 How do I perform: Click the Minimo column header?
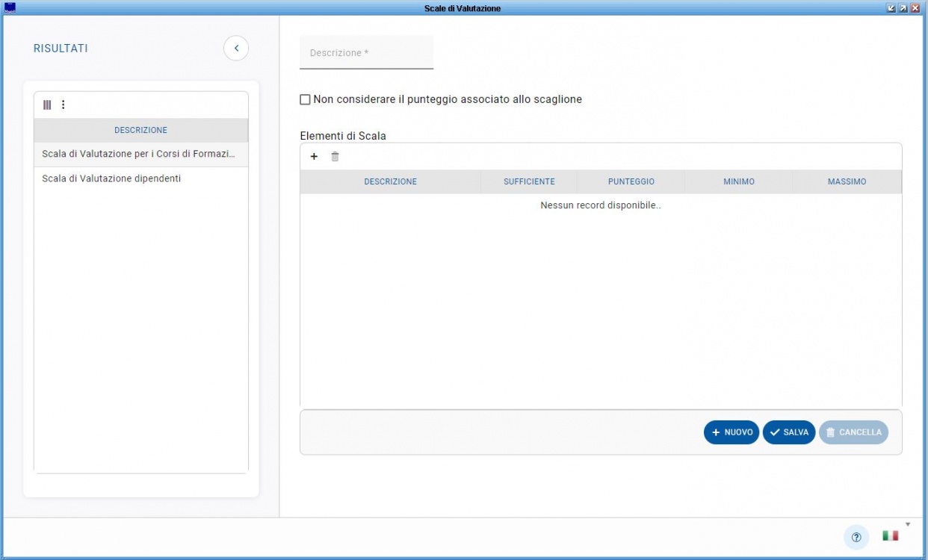(739, 181)
